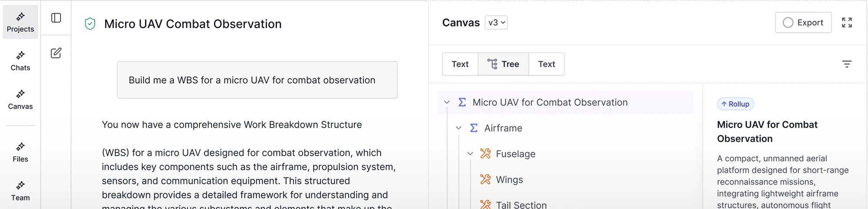
Task: Collapse the Airframe tree node
Action: click(458, 128)
